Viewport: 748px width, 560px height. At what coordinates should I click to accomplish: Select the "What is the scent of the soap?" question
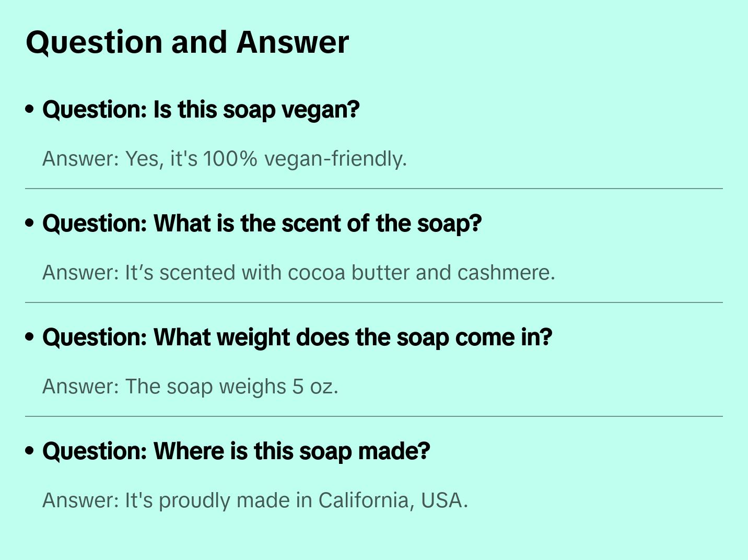point(262,224)
